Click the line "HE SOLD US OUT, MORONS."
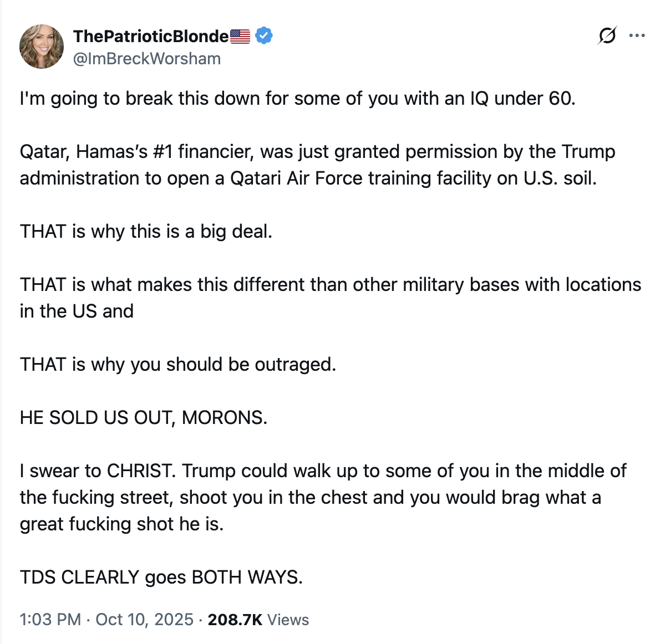This screenshot has width=660, height=644. (x=144, y=418)
